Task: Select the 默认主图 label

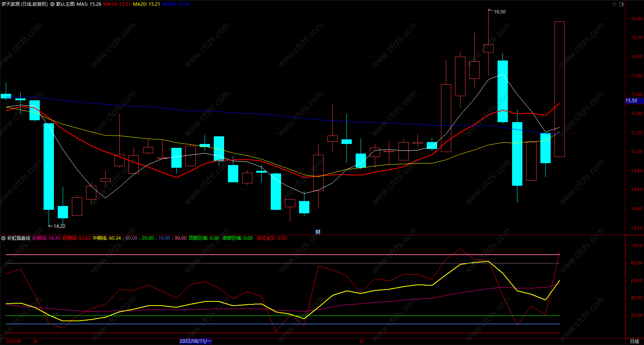Action: 65,4
